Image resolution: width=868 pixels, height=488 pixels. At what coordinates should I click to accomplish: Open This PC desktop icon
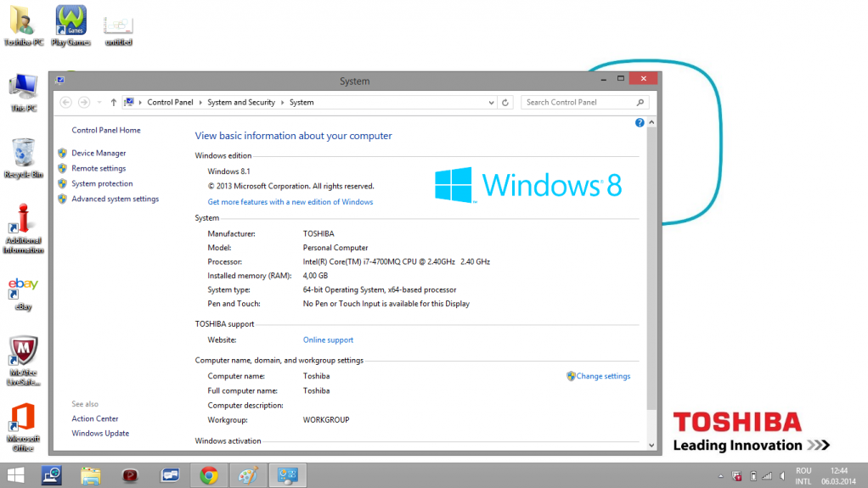[23, 93]
